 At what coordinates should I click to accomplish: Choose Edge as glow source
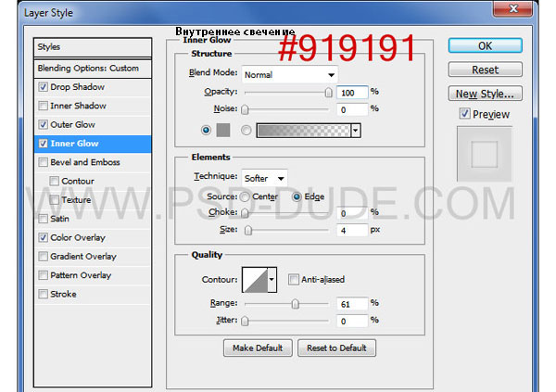point(297,196)
